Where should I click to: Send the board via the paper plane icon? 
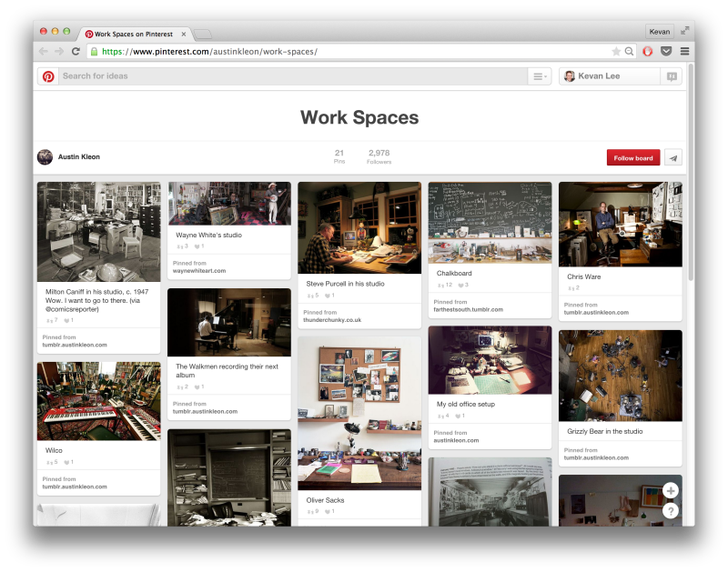[x=672, y=157]
